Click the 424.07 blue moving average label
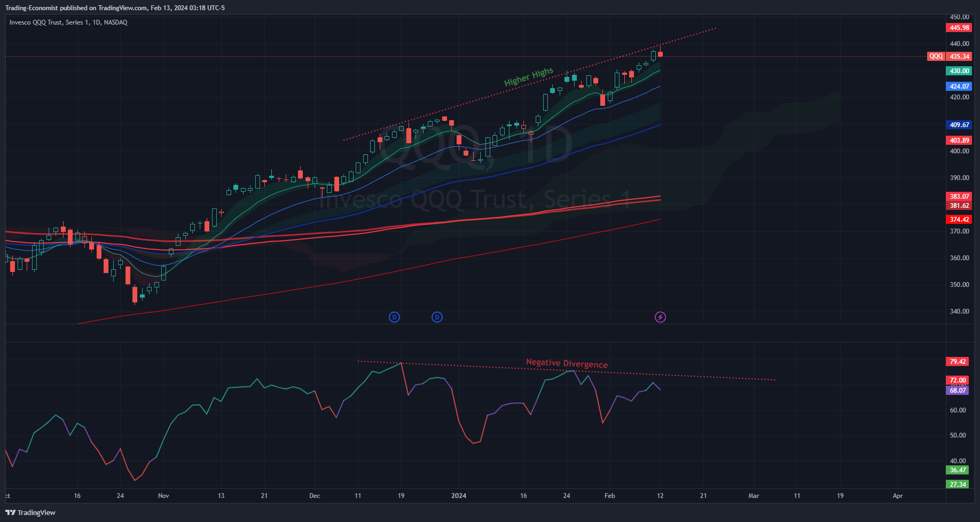The image size is (980, 522). [x=959, y=87]
